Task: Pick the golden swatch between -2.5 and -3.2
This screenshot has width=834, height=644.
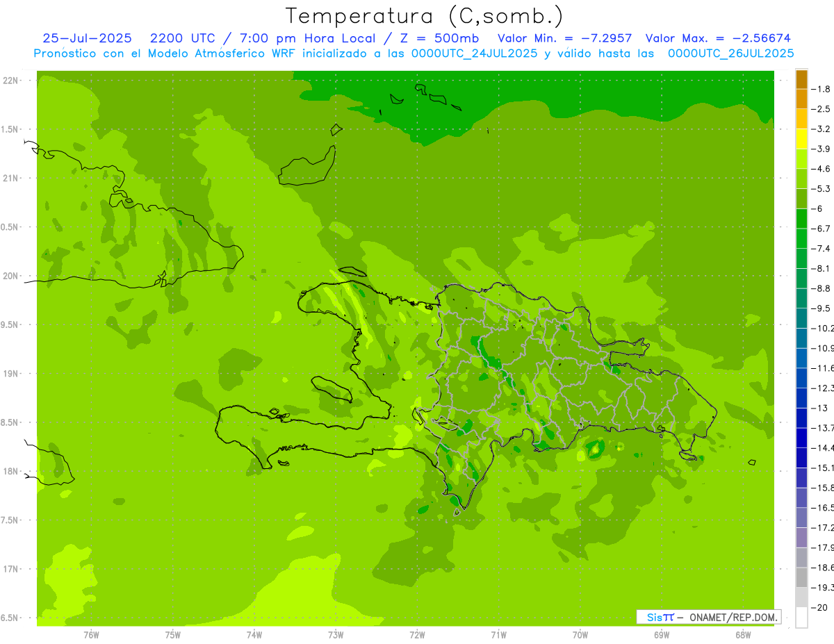Action: [x=801, y=119]
